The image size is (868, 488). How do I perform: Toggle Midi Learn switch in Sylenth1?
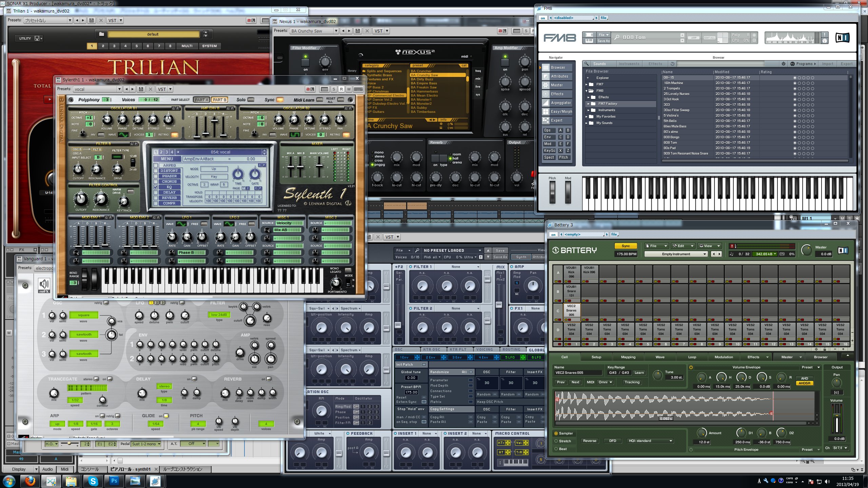(320, 100)
